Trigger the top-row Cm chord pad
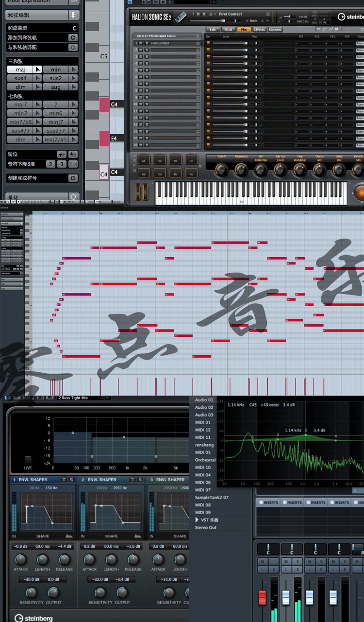364x622 pixels. coord(160,160)
